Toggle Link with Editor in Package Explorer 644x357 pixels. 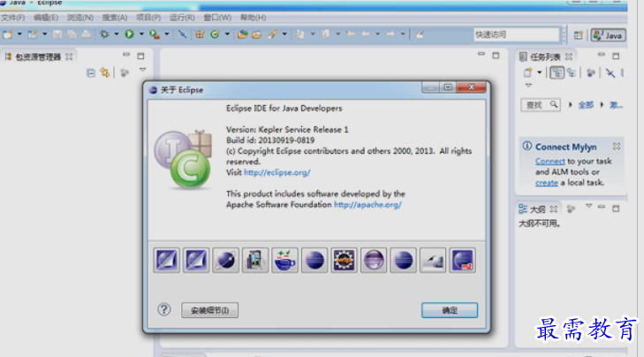coord(105,73)
